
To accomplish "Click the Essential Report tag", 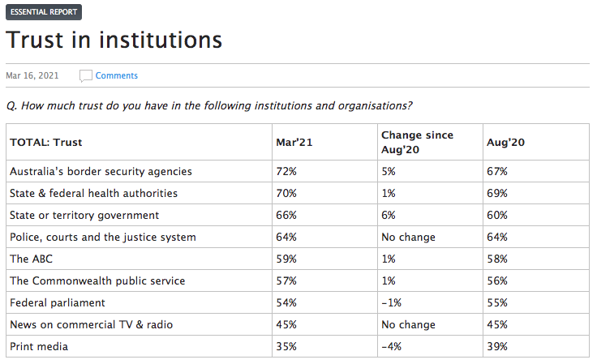I will coord(44,12).
